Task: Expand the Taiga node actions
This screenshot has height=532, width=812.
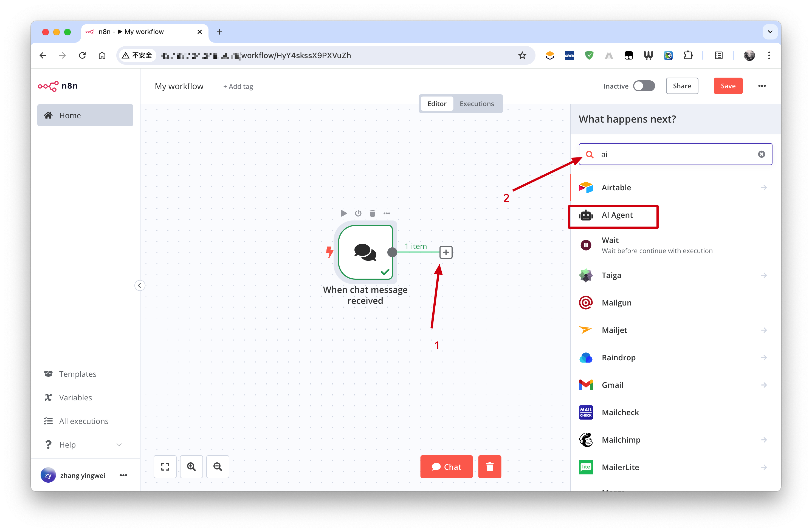Action: (763, 275)
